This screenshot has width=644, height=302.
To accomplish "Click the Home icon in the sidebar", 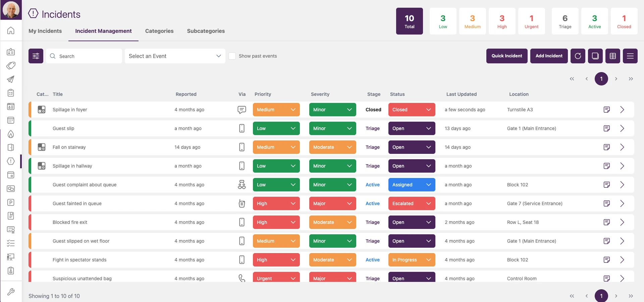I will click(11, 31).
